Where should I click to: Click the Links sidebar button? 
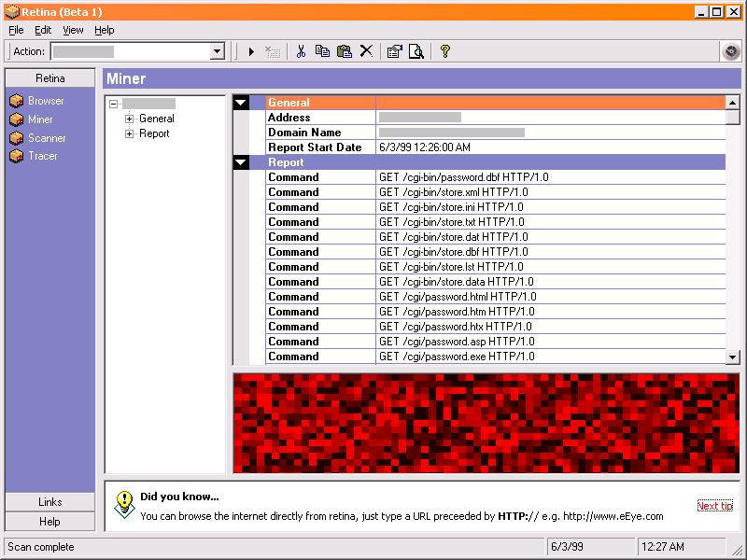[x=50, y=502]
